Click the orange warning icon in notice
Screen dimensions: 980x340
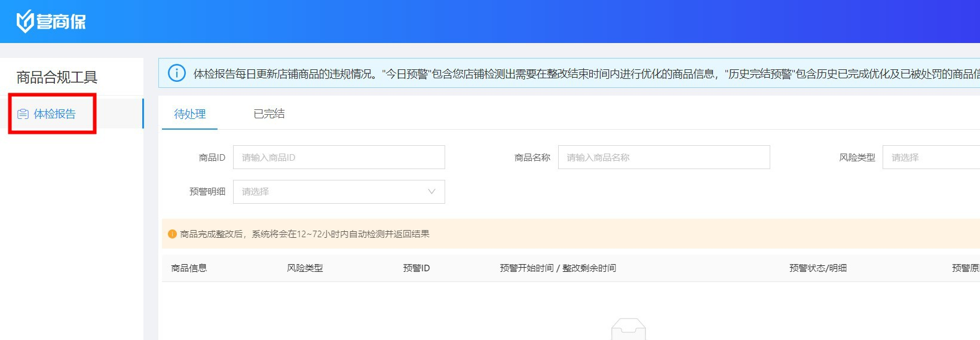click(x=172, y=234)
